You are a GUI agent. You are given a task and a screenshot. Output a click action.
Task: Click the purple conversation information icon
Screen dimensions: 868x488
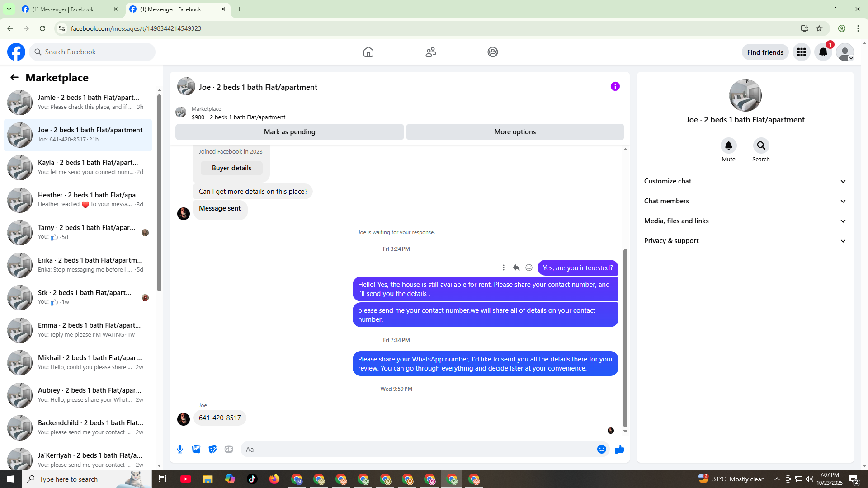pyautogui.click(x=615, y=86)
